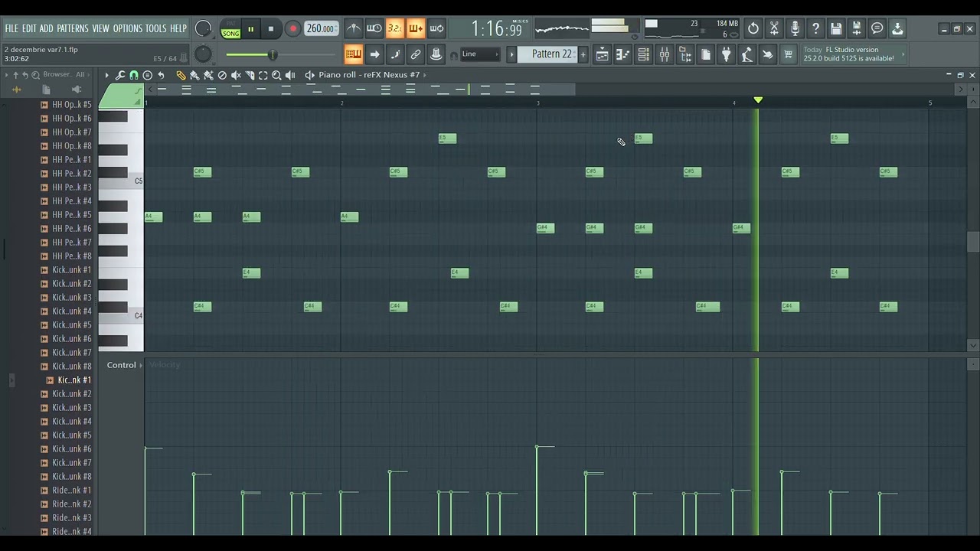Click the main pitch knob
The height and width of the screenshot is (551, 980).
[203, 54]
